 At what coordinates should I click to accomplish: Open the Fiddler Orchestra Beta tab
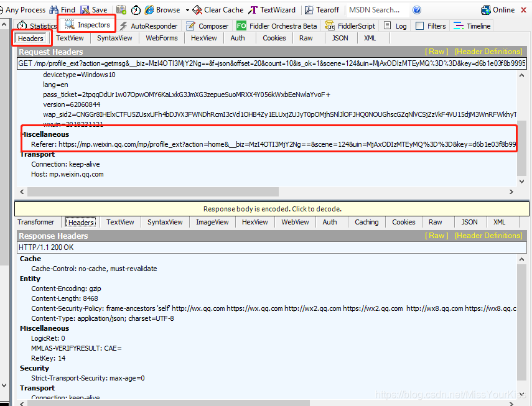click(276, 25)
